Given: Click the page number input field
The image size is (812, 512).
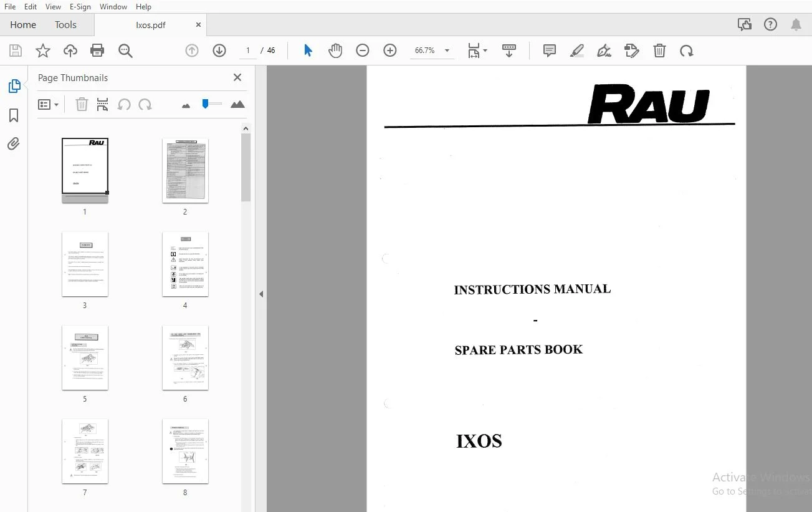Looking at the screenshot, I should click(x=248, y=51).
